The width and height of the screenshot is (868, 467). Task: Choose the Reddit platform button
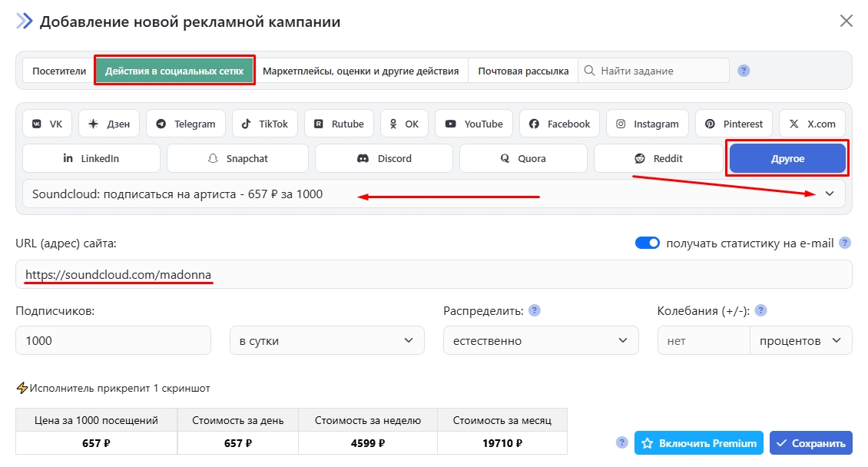click(x=658, y=158)
